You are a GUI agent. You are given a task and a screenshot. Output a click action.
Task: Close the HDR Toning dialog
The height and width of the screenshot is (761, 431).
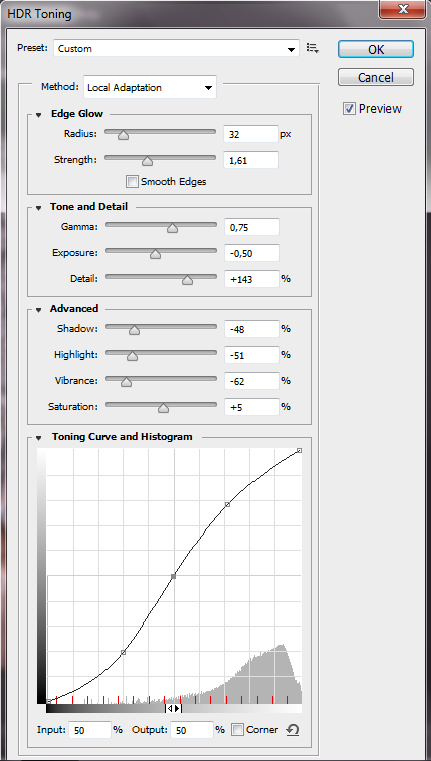click(403, 9)
